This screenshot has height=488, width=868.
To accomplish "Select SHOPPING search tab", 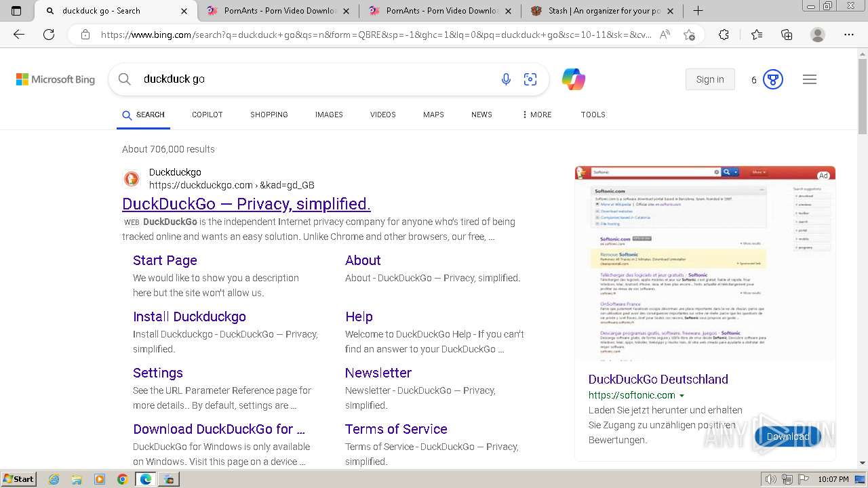I will point(269,115).
